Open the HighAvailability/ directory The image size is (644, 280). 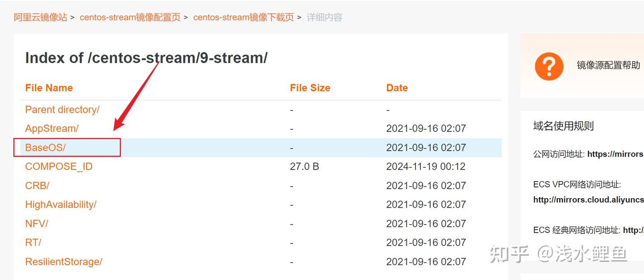pos(60,204)
